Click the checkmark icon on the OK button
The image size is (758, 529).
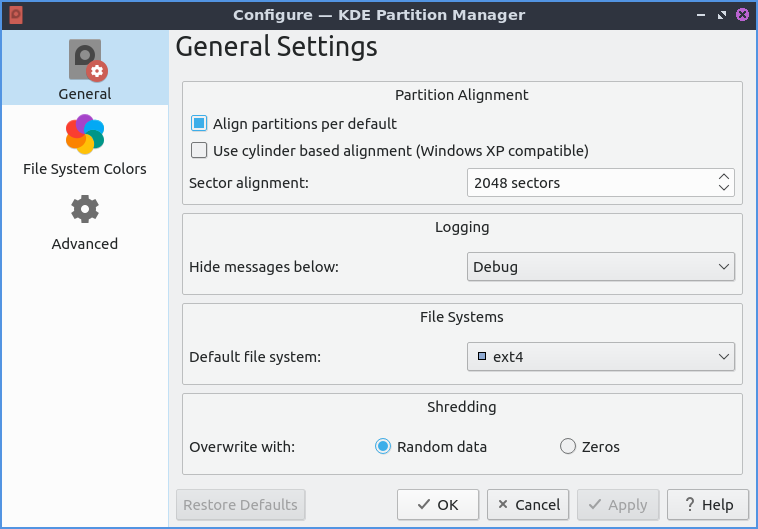(x=424, y=505)
